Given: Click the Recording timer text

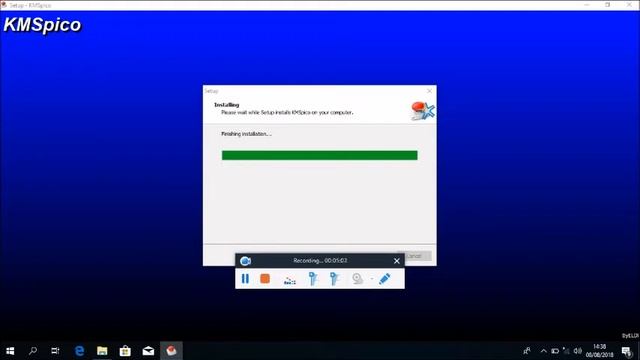Looking at the screenshot, I should [320, 260].
